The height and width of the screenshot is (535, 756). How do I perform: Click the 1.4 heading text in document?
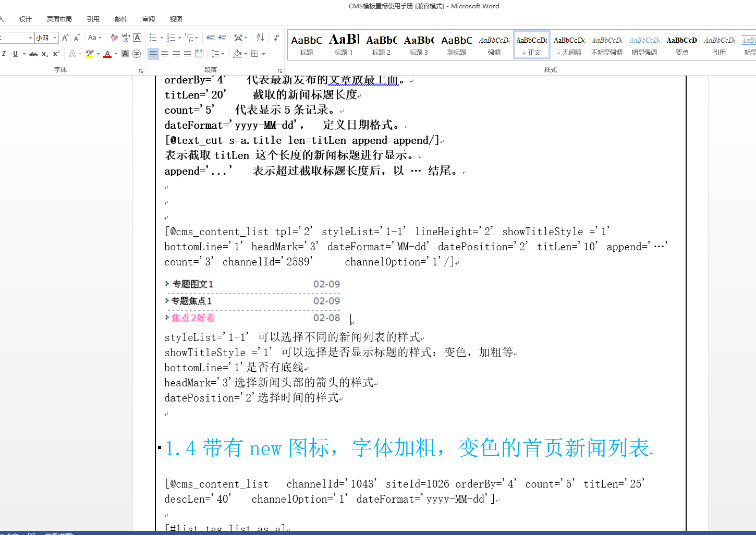click(x=407, y=448)
